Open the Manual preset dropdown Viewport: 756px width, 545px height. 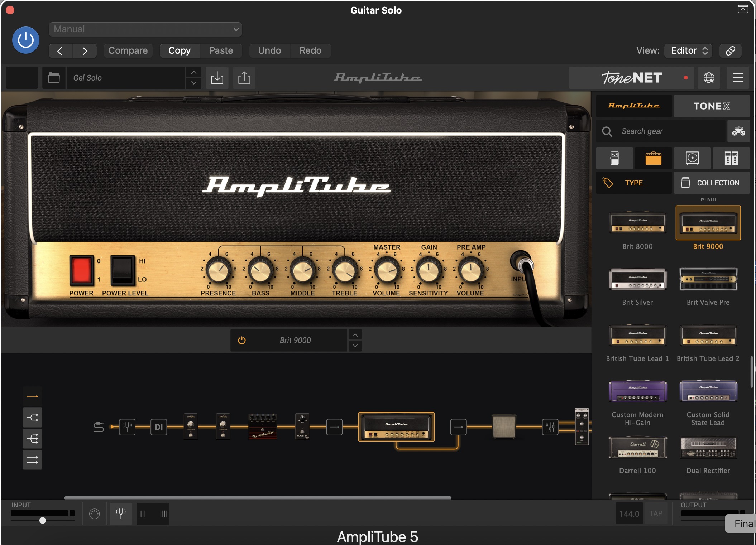coord(145,29)
